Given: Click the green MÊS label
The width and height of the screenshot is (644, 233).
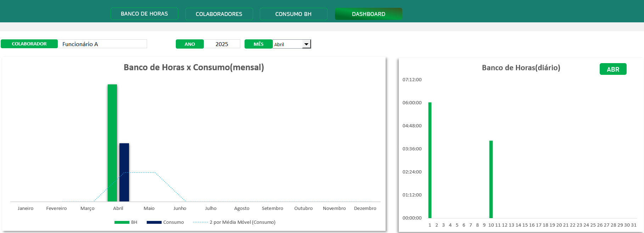Looking at the screenshot, I should (x=258, y=44).
